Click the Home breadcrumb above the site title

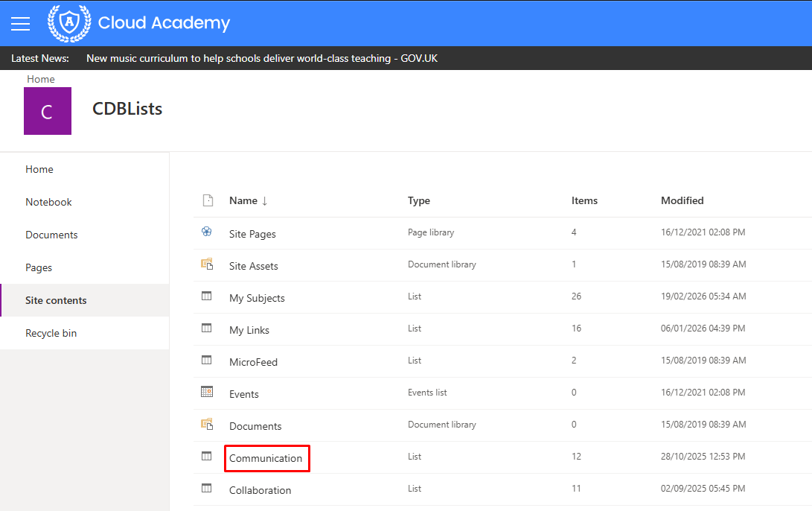[41, 79]
